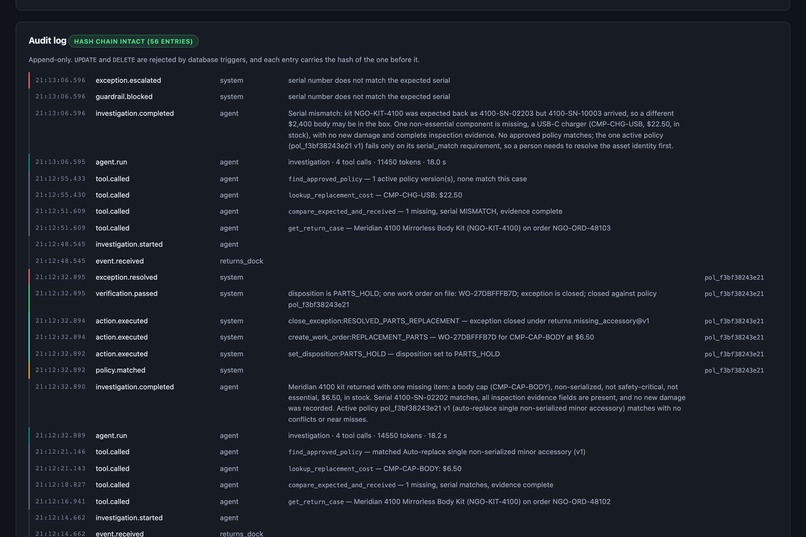Click 'lookup_replacement_cost — CMP-CHG-USB: $22.50' detail
The width and height of the screenshot is (806, 537).
click(375, 195)
